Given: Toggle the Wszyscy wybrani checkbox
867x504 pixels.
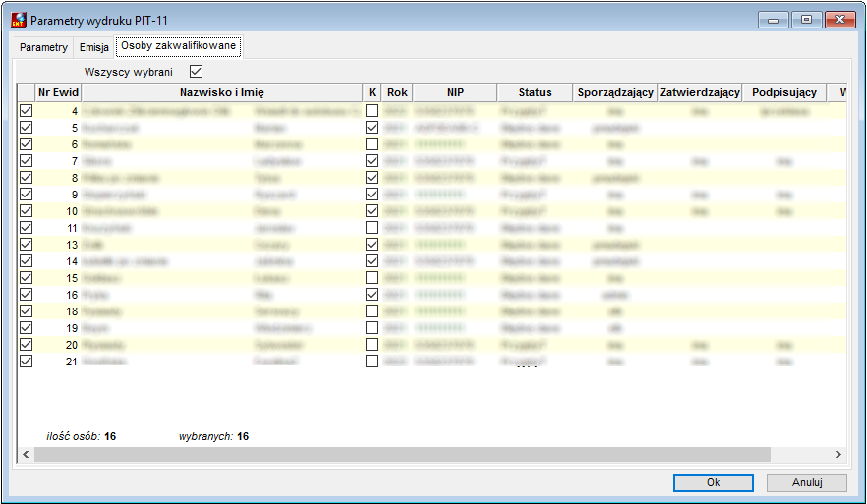Looking at the screenshot, I should pos(196,72).
